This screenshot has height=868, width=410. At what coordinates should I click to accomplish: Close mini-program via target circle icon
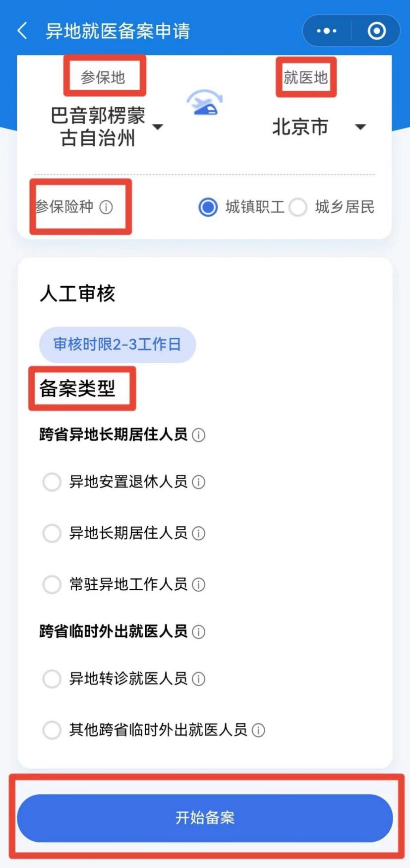pos(377,31)
